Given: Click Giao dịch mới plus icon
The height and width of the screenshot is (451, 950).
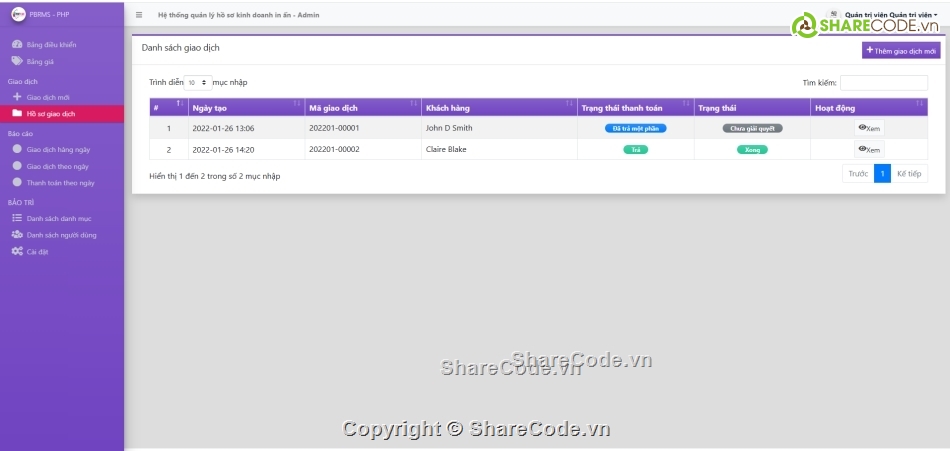Looking at the screenshot, I should coord(17,97).
